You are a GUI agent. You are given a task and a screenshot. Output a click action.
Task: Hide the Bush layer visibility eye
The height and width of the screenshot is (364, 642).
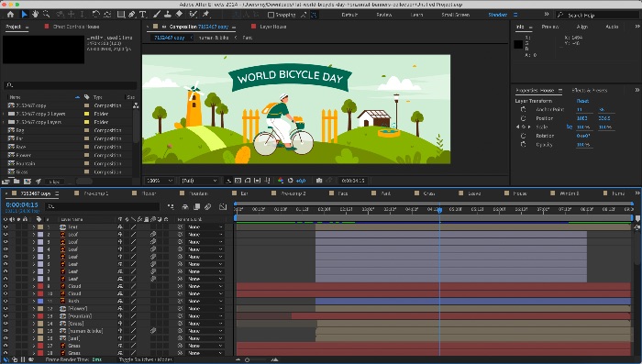coord(6,301)
